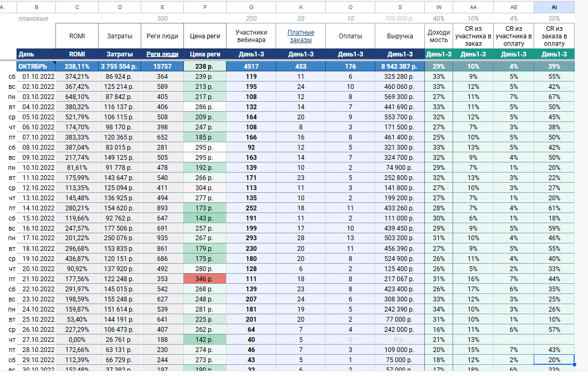Image resolution: width=588 pixels, height=376 pixels.
Task: Click the Выручка header cell
Action: coord(399,36)
